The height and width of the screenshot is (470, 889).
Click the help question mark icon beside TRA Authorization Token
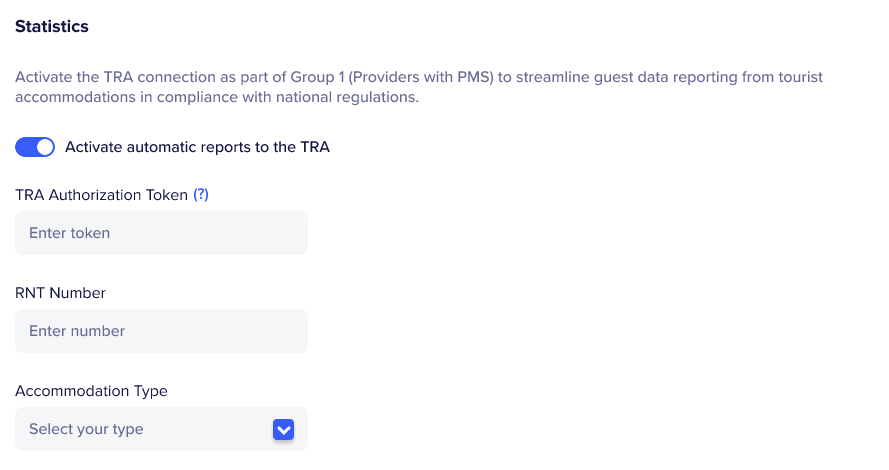coord(201,195)
